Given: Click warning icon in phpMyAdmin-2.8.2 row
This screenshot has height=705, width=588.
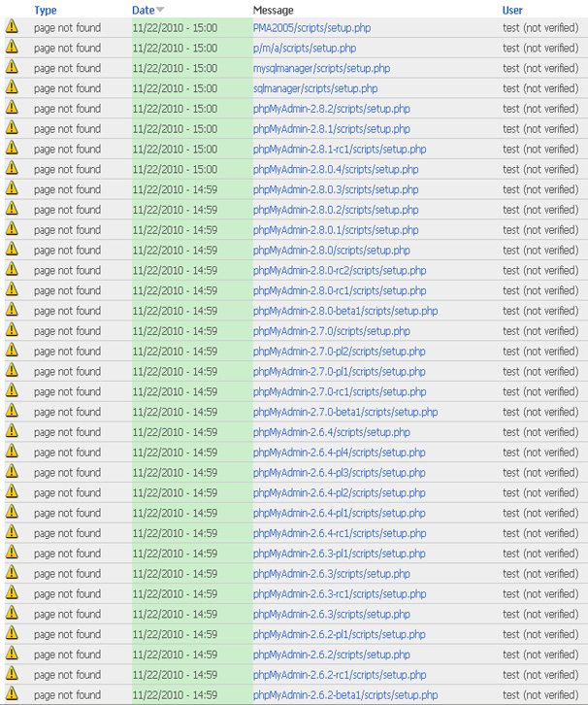Looking at the screenshot, I should click(x=12, y=109).
